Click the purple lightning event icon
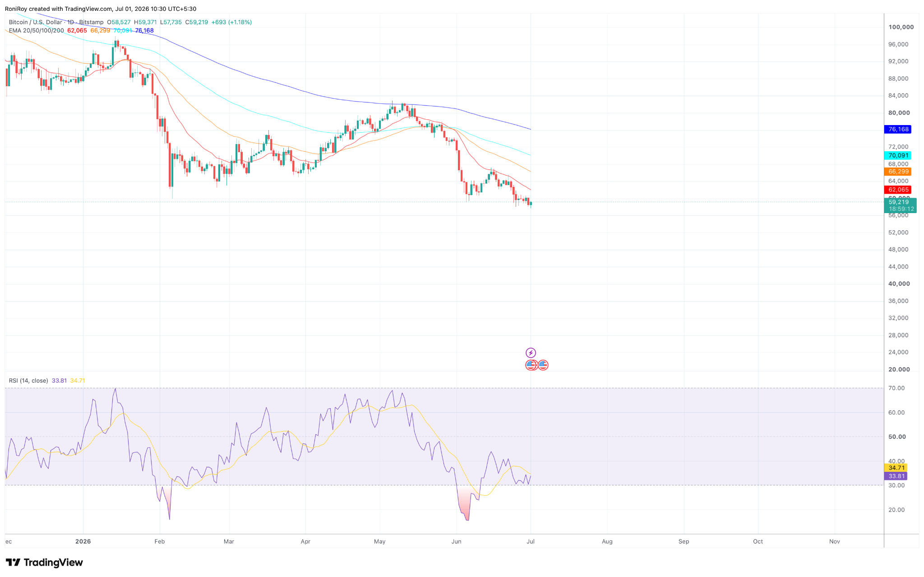The width and height of the screenshot is (924, 577). (531, 353)
